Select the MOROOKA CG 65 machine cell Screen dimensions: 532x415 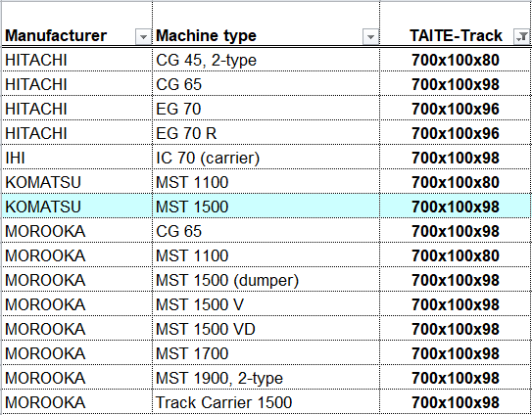pos(266,231)
